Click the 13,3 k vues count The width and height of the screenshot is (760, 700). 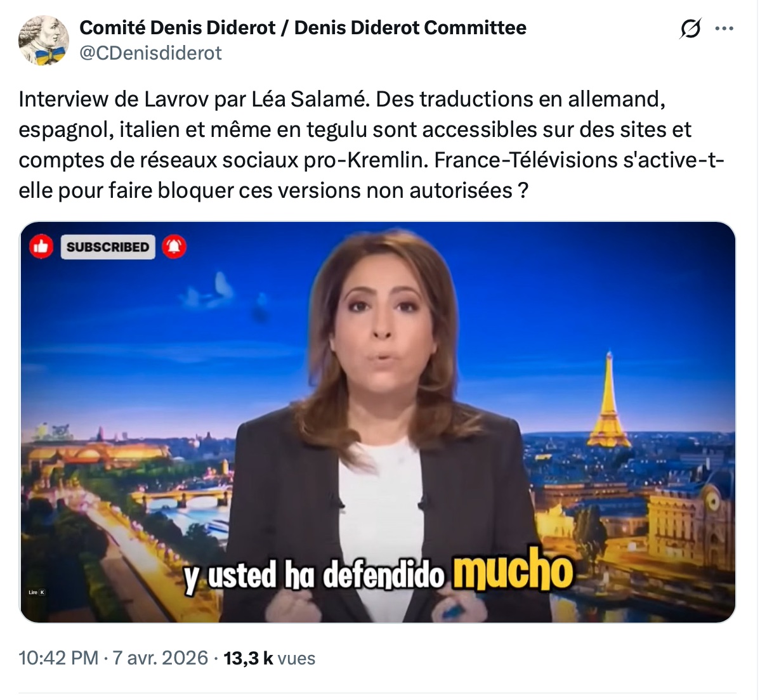pyautogui.click(x=269, y=658)
